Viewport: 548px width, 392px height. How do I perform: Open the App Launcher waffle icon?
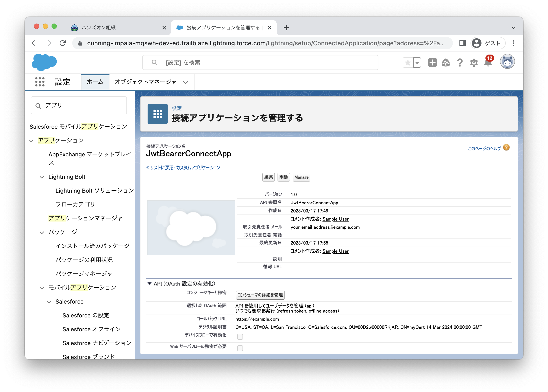coord(39,82)
